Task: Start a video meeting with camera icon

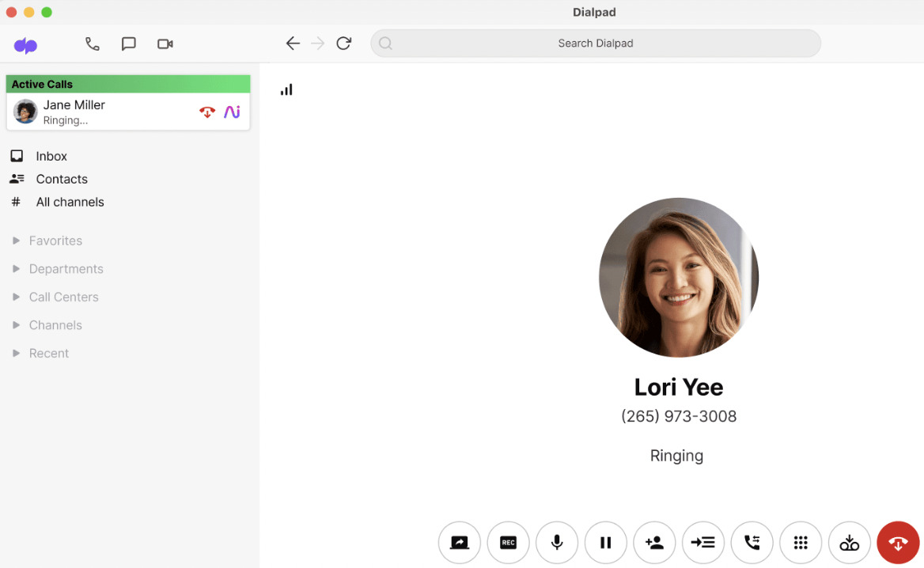Action: 165,44
